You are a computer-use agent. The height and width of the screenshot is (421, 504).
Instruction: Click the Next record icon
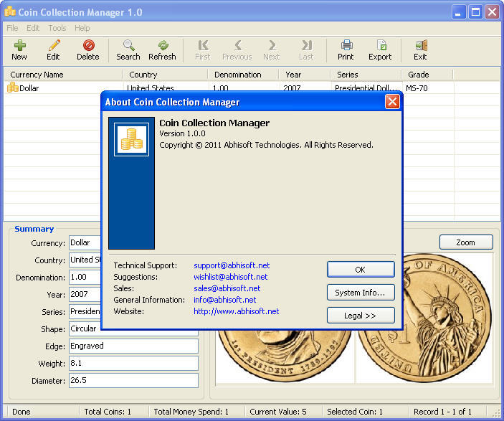[272, 45]
